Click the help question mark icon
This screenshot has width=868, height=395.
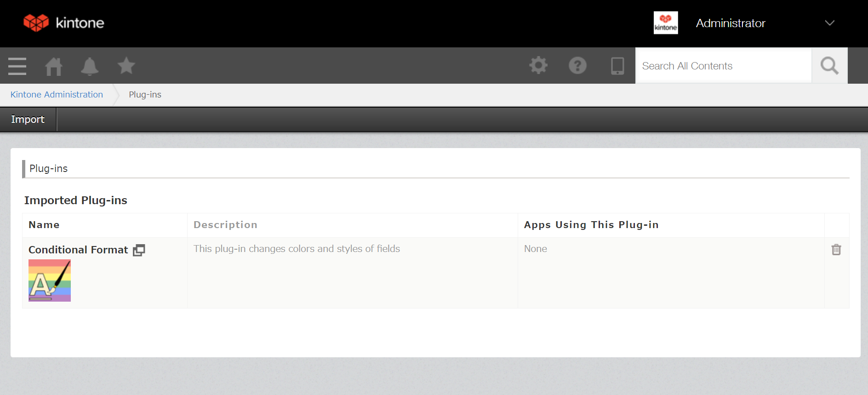(577, 65)
